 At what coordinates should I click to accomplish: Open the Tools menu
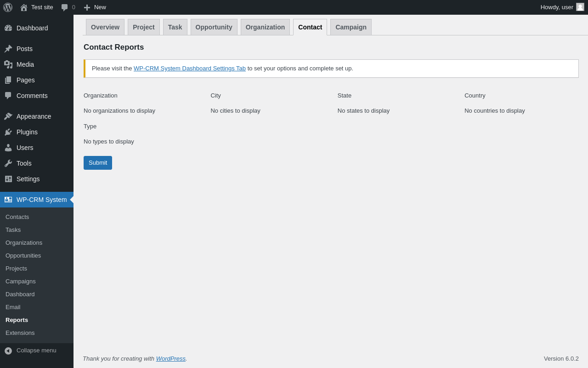tap(37, 163)
